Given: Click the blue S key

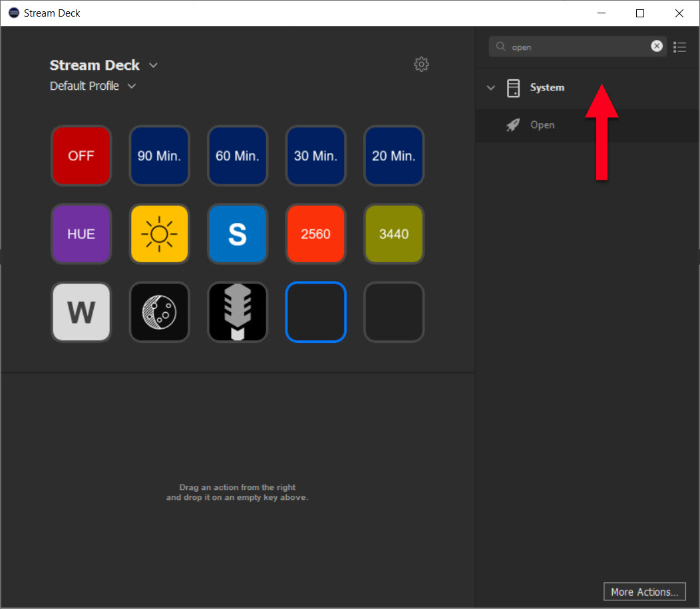Looking at the screenshot, I should pyautogui.click(x=238, y=234).
